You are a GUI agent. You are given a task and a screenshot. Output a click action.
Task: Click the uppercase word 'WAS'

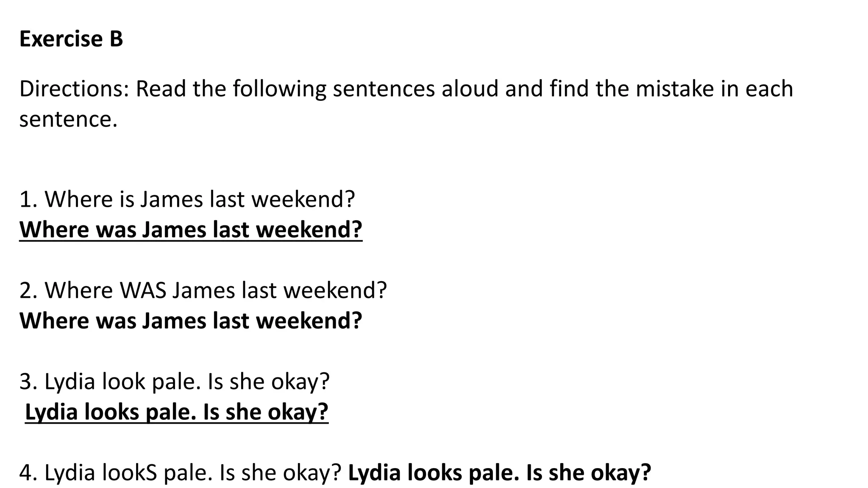point(143,291)
